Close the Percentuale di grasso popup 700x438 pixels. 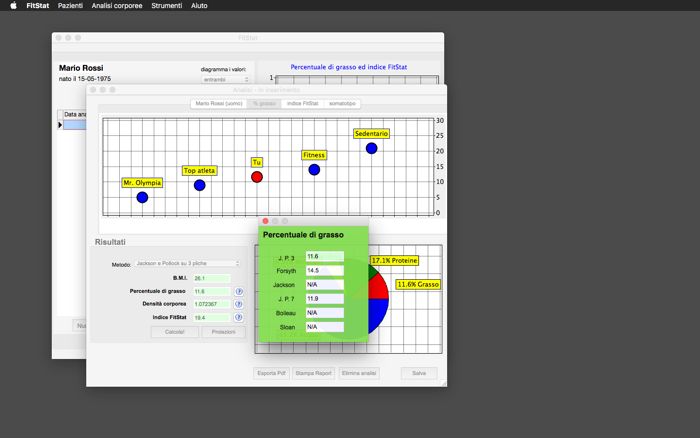265,221
